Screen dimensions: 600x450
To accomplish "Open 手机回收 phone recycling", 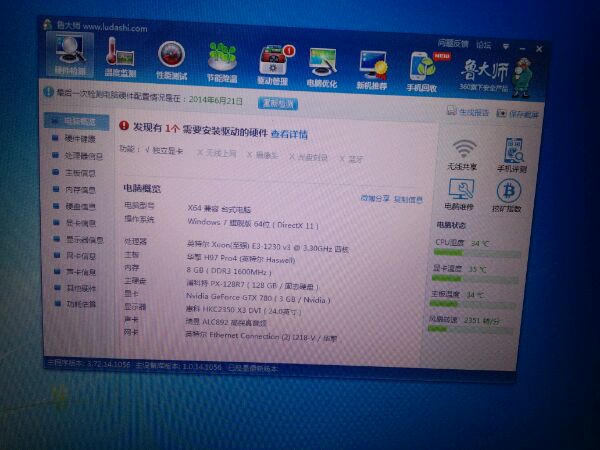I will coord(423,72).
